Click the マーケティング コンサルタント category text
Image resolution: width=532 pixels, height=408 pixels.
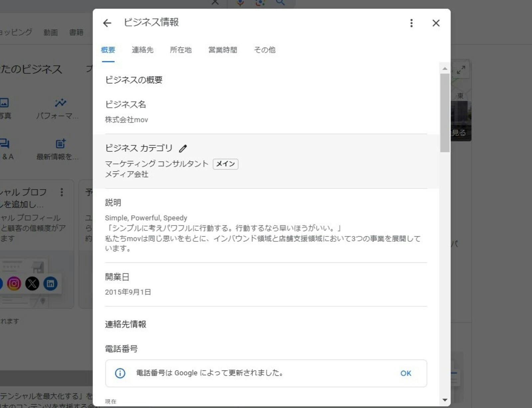click(x=157, y=164)
